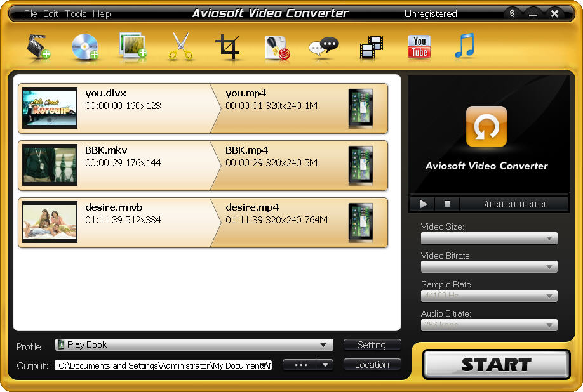Image resolution: width=583 pixels, height=392 pixels.
Task: Select the BBK.mkv video thumbnail
Action: click(x=50, y=165)
